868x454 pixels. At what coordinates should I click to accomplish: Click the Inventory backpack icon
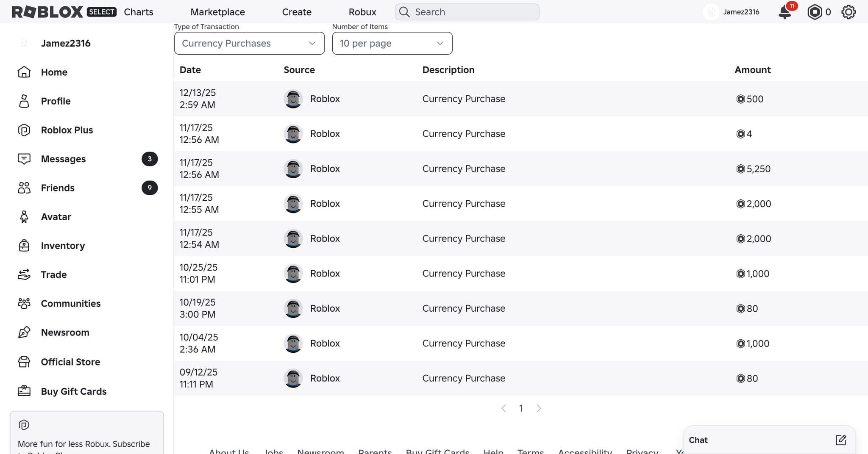(x=24, y=246)
